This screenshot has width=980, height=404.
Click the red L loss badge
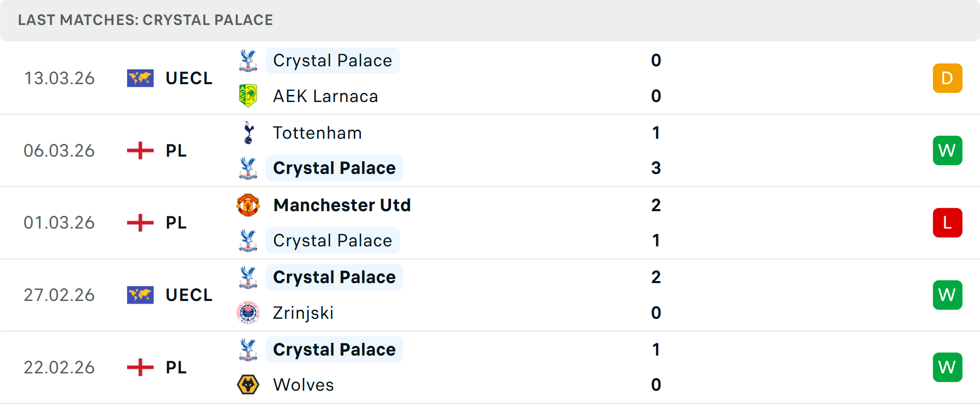coord(947,222)
